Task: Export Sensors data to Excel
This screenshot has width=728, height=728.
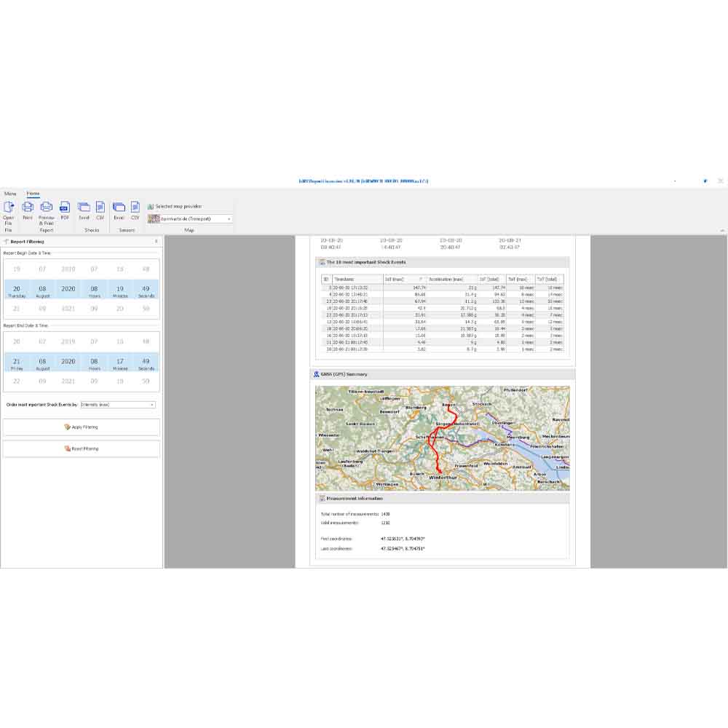Action: click(x=119, y=210)
